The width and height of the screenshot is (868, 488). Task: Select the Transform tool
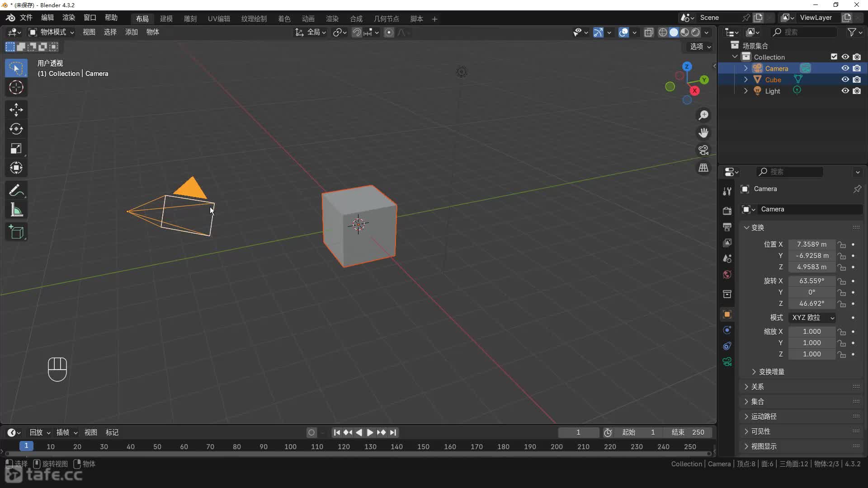coord(16,168)
